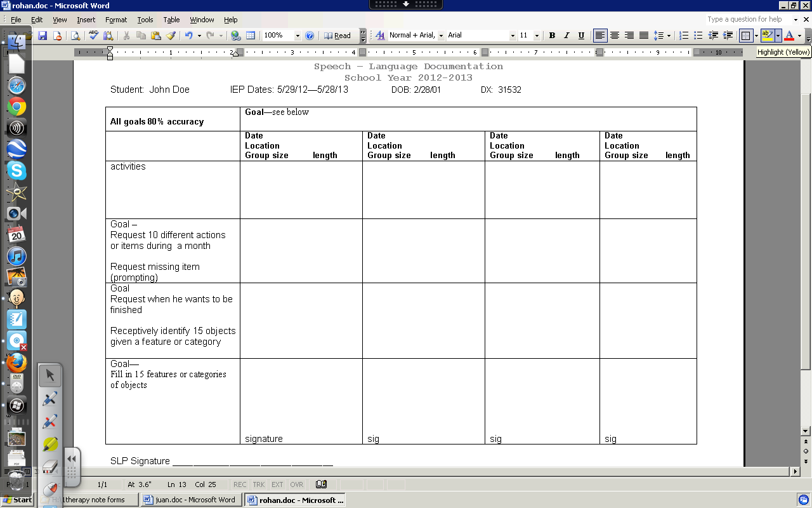Open the Styles and Formatting pane
The image size is (812, 508).
(379, 36)
